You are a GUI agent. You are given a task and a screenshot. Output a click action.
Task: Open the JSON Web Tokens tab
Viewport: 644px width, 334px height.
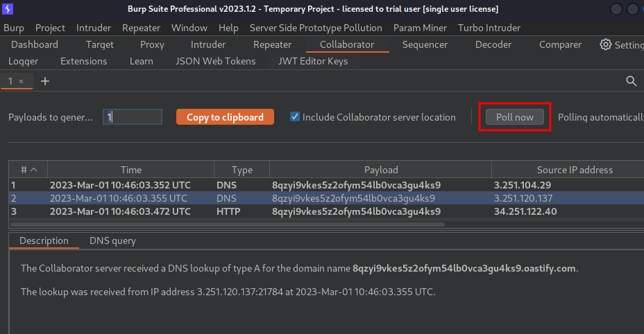(x=216, y=61)
